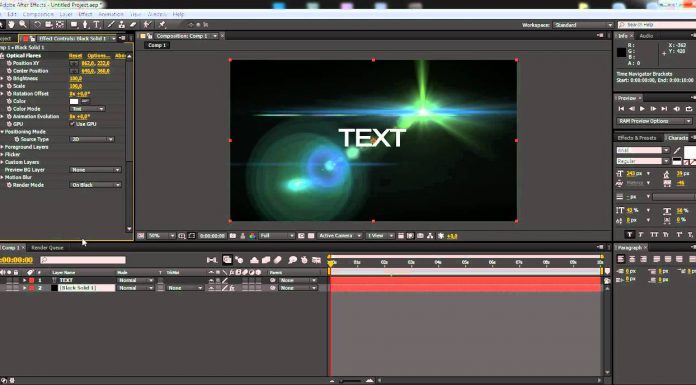Toggle Draft 3D in the timeline

point(240,260)
